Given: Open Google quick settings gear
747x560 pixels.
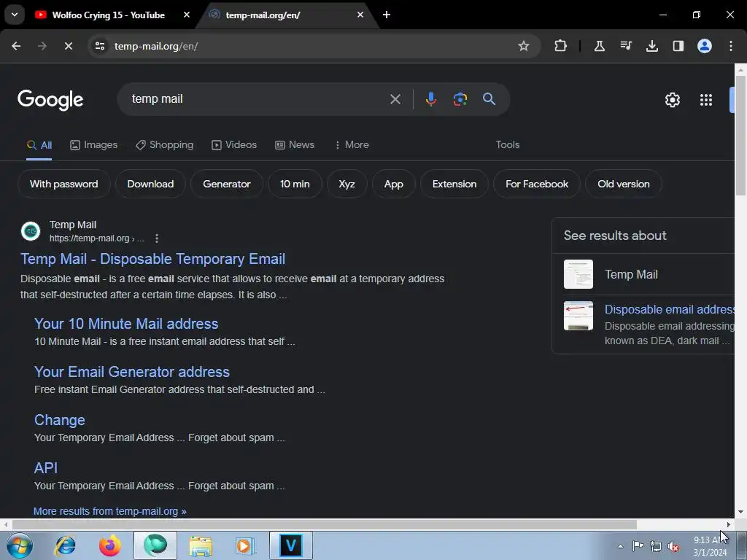Looking at the screenshot, I should click(x=672, y=100).
